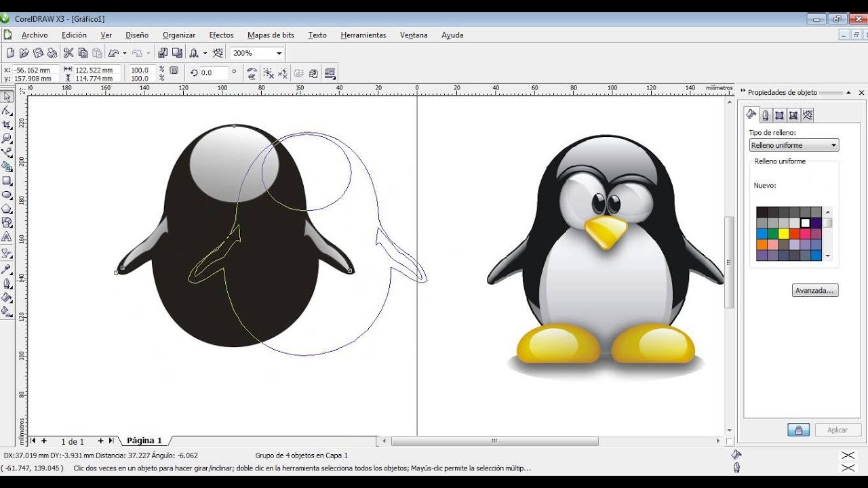
Task: Select the Eyedropper tool
Action: pyautogui.click(x=7, y=269)
